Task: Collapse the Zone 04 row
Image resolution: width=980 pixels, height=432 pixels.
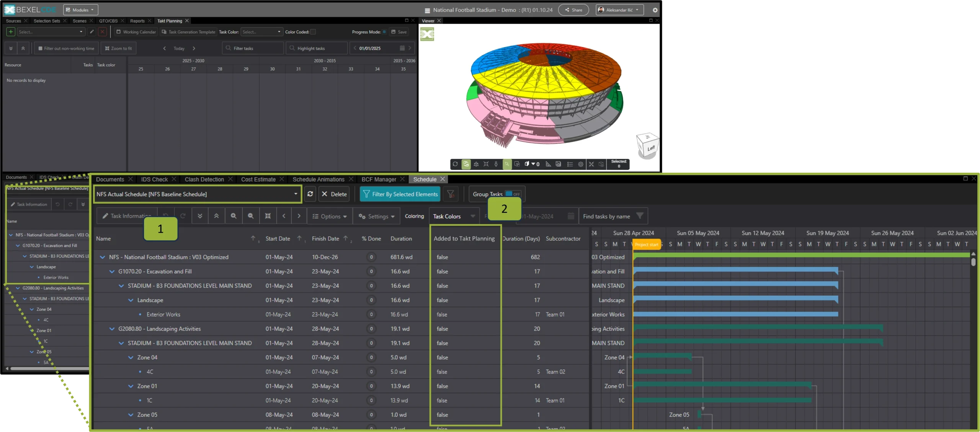Action: click(x=131, y=357)
